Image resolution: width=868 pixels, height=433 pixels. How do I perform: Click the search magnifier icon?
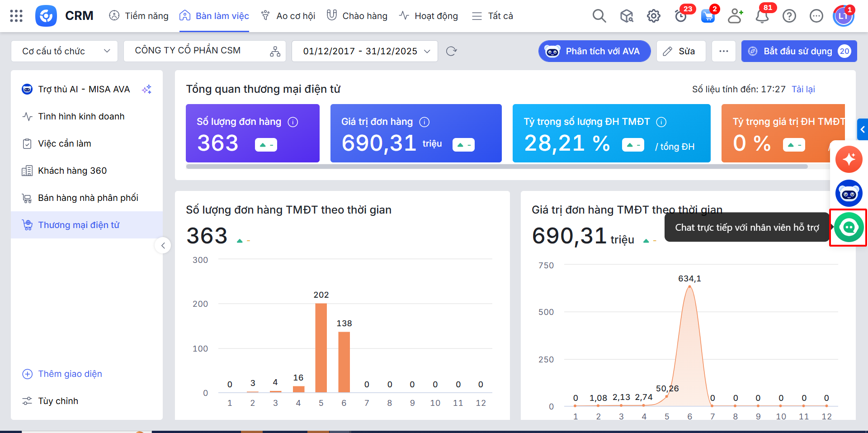(599, 16)
